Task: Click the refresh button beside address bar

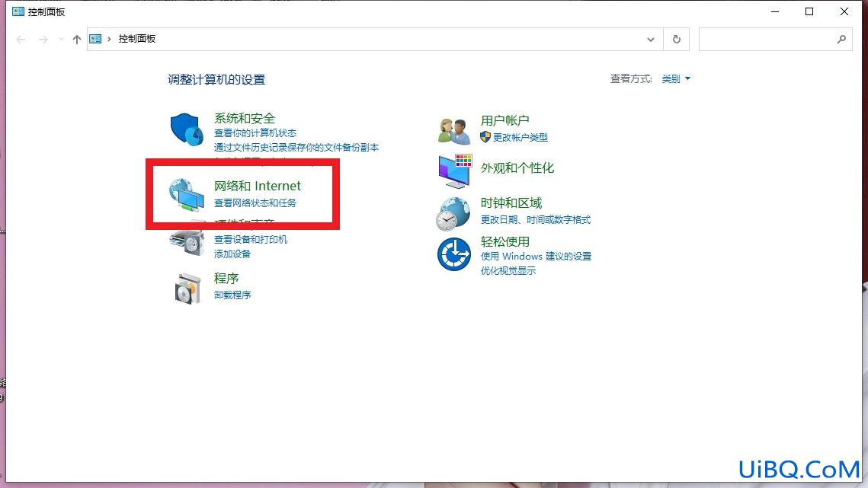Action: pos(677,40)
